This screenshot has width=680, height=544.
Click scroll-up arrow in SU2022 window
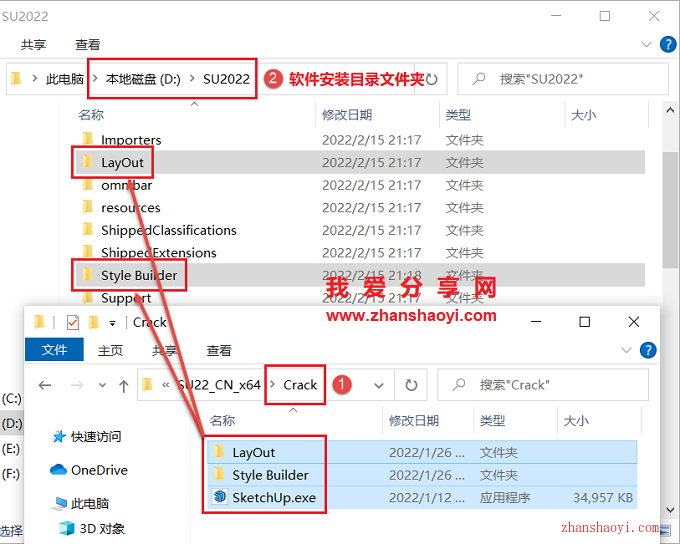pos(670,110)
